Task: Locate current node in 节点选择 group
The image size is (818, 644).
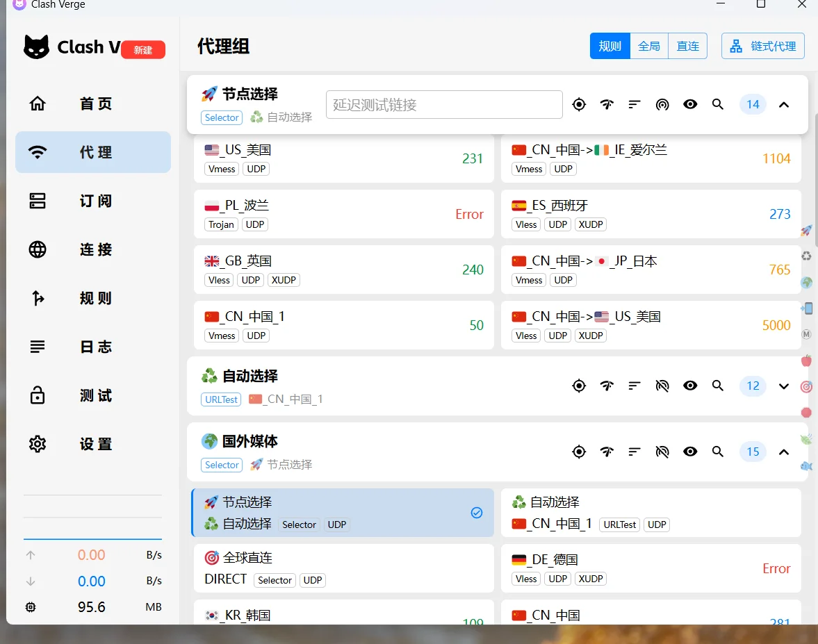Action: (578, 104)
